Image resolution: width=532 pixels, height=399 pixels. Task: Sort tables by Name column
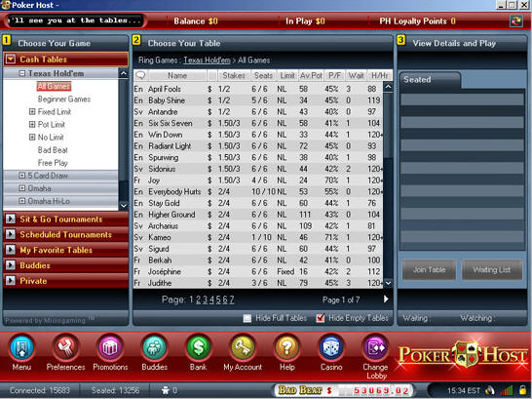177,75
